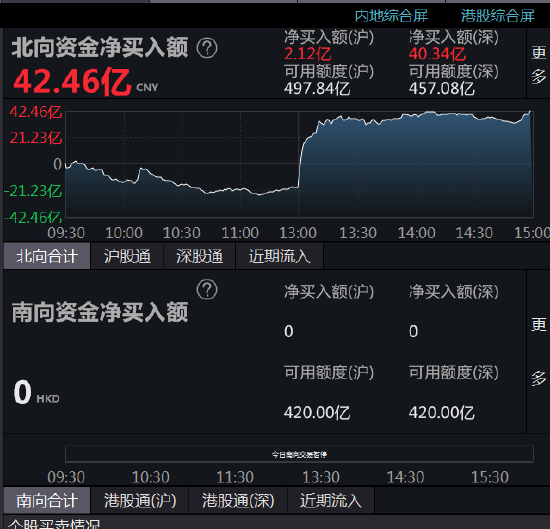
Task: Click the 净买入额(深) 40.34亿 value
Action: [437, 54]
